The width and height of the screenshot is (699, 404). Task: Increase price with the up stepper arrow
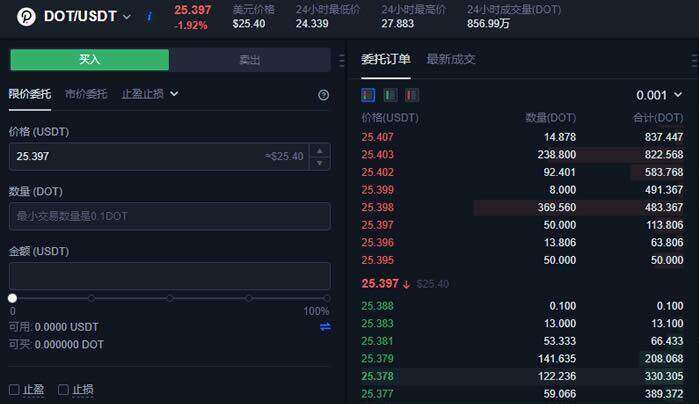point(319,151)
